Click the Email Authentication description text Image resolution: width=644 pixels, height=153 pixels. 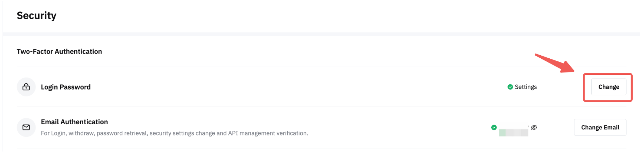pos(174,133)
